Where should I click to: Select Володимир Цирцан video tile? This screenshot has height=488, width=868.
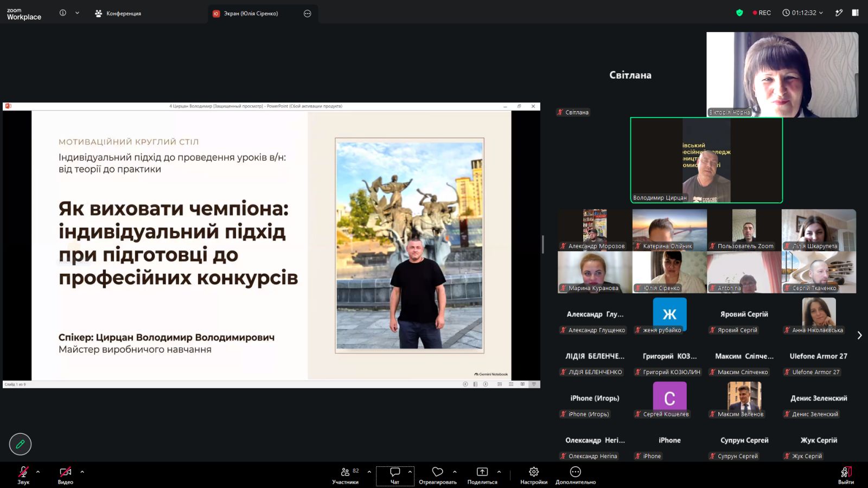pos(706,160)
